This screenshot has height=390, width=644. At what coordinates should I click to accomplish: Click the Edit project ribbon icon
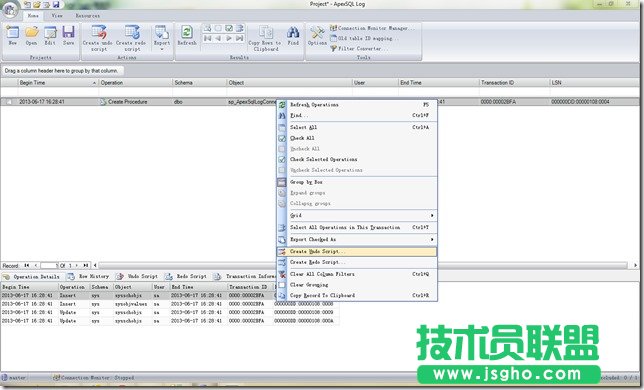(50, 35)
